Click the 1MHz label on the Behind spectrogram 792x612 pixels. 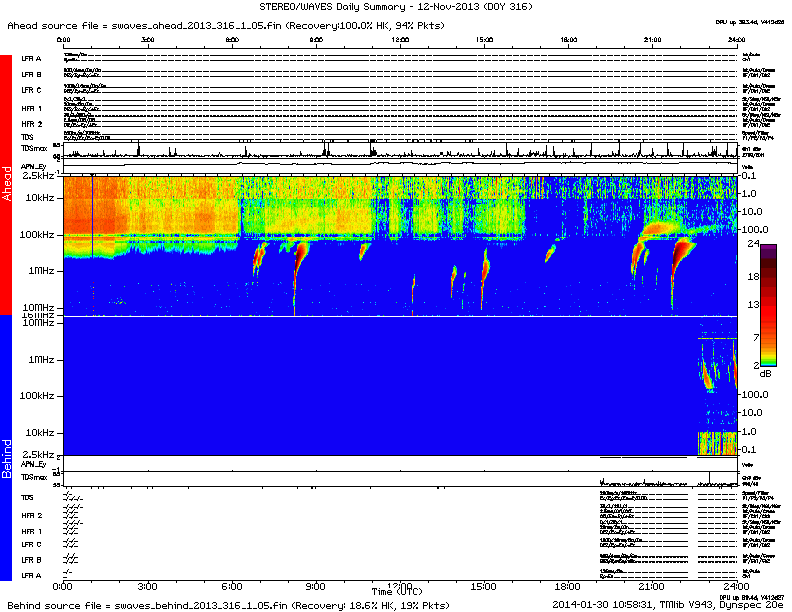click(x=42, y=358)
